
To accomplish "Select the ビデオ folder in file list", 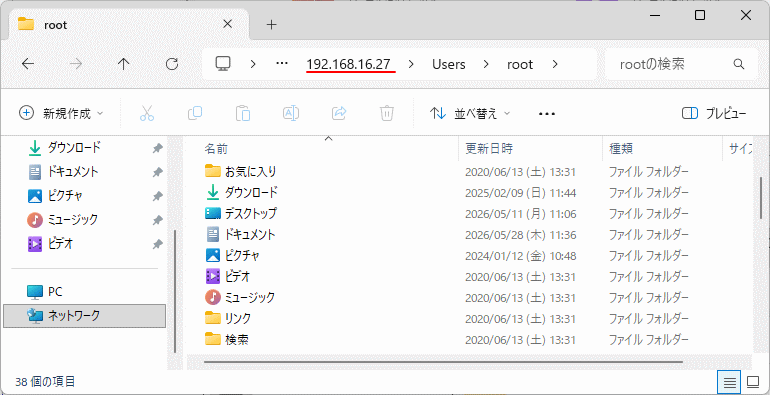I will (227, 277).
